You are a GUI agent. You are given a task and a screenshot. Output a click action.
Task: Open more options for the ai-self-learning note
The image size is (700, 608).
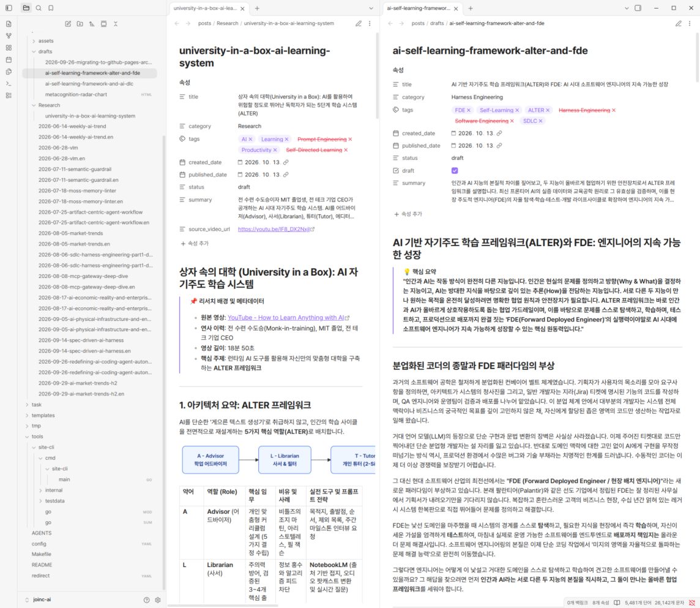690,24
